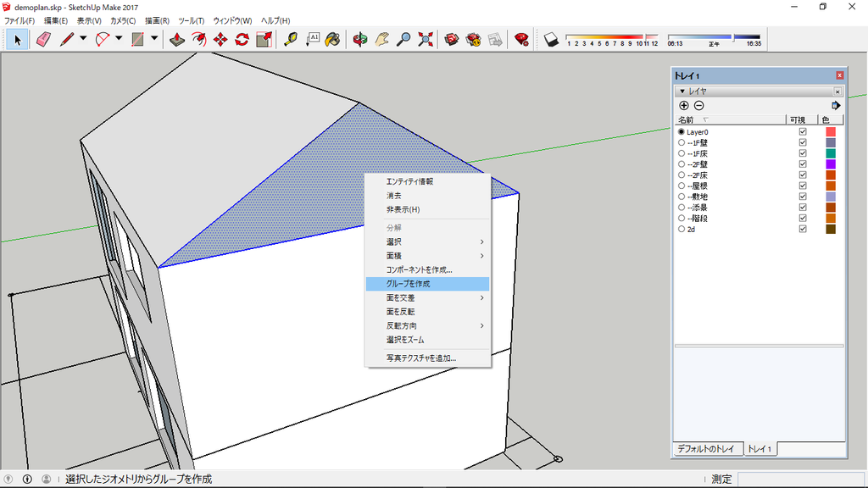Screen dimensions: 868x488
Task: Delete layer with minus icon
Action: coord(699,106)
